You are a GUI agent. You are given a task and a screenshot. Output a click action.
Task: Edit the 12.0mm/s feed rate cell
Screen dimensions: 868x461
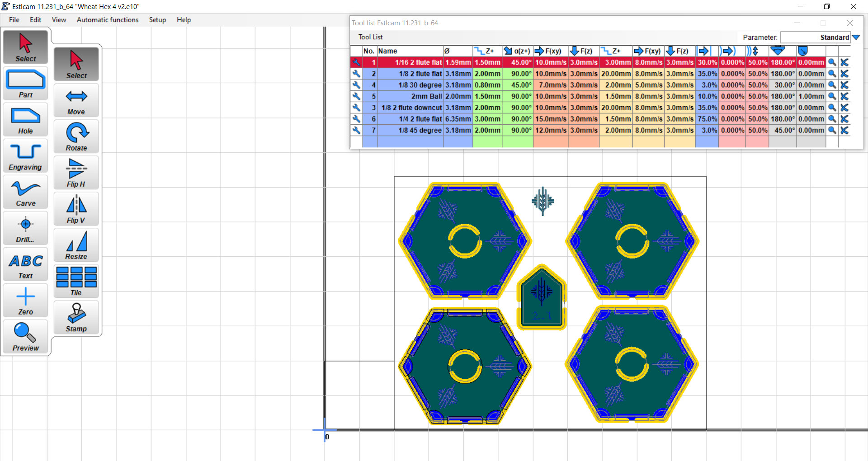point(551,130)
